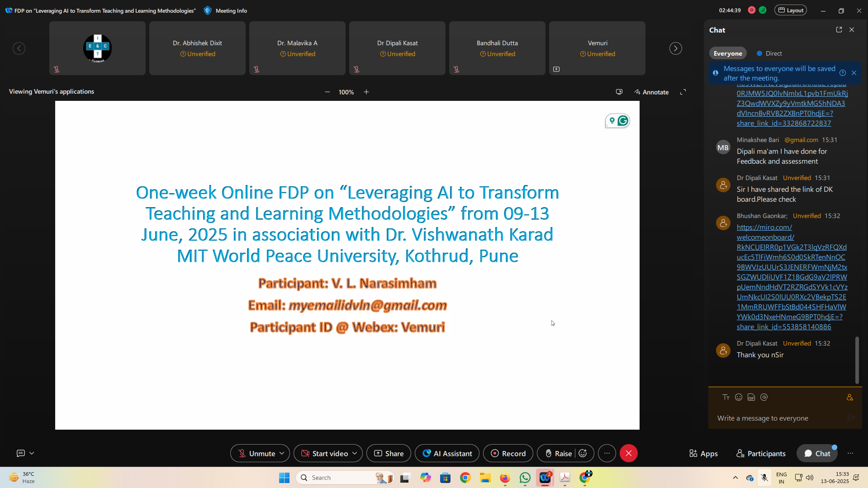868x488 pixels.
Task: Pop out the Chat panel
Action: point(839,30)
